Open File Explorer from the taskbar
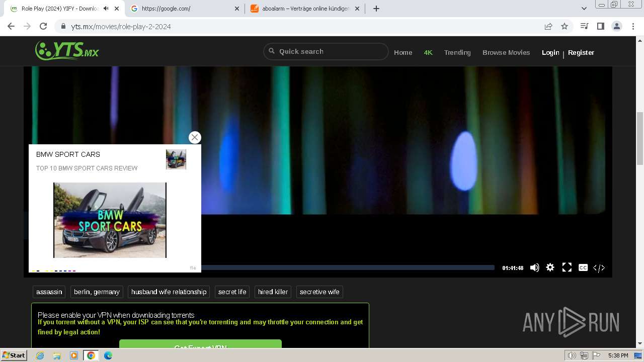Viewport: 644px width, 362px height. tap(57, 355)
